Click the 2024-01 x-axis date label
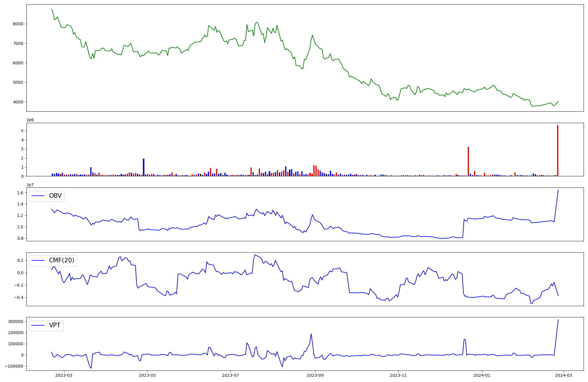 tap(482, 375)
